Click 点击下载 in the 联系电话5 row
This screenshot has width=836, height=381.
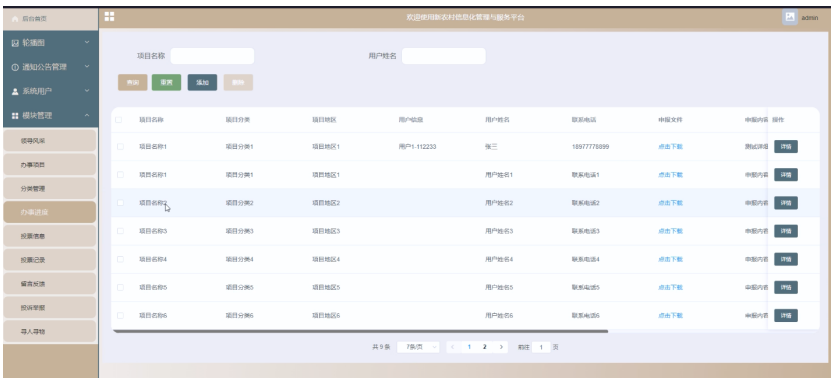670,287
